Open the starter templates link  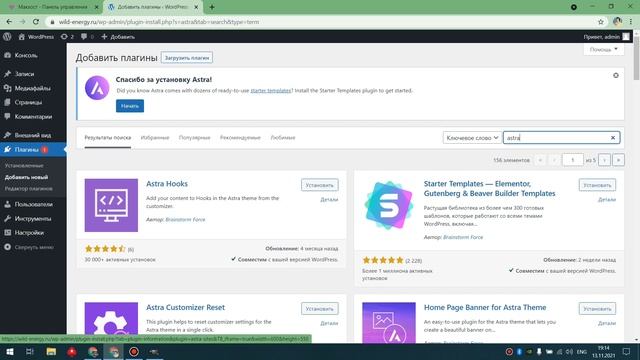pos(271,91)
